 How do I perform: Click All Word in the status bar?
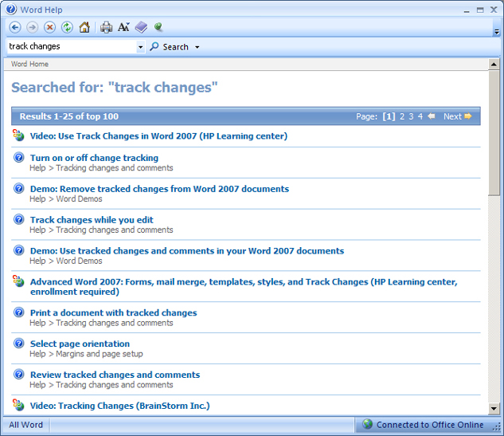(x=25, y=425)
